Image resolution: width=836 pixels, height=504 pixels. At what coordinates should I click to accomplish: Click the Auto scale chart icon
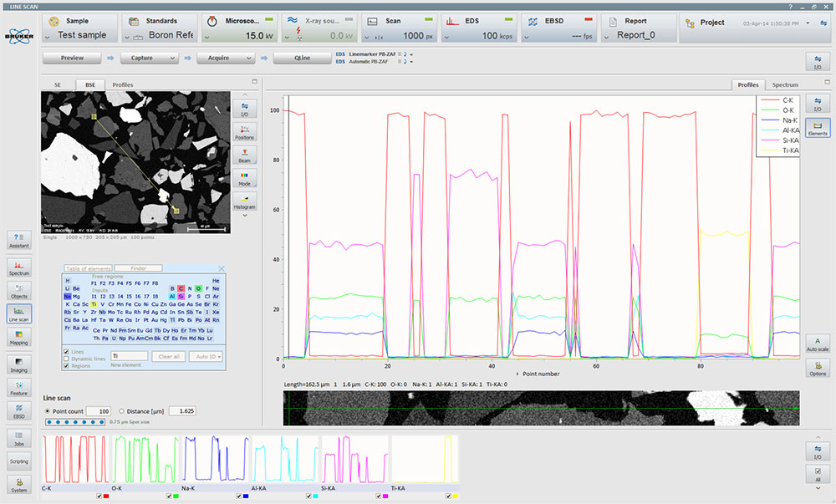pyautogui.click(x=817, y=343)
